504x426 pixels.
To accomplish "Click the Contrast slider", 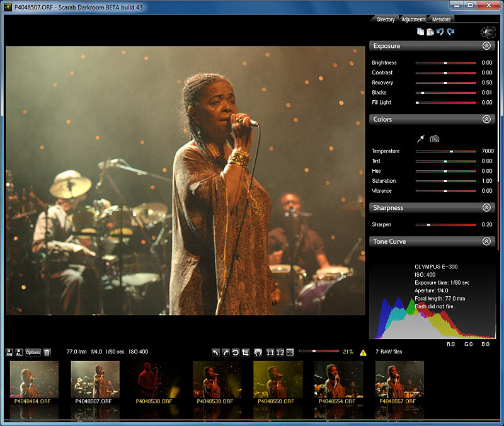I will [445, 73].
